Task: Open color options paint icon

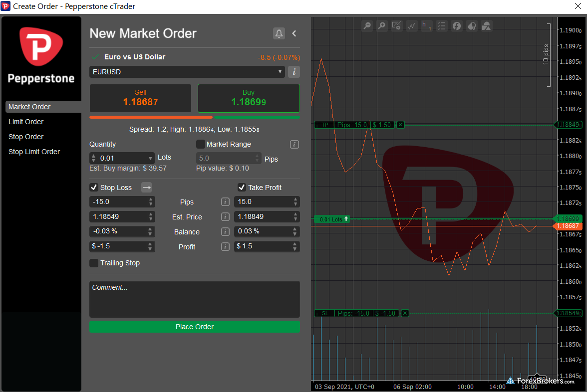Action: 472,26
